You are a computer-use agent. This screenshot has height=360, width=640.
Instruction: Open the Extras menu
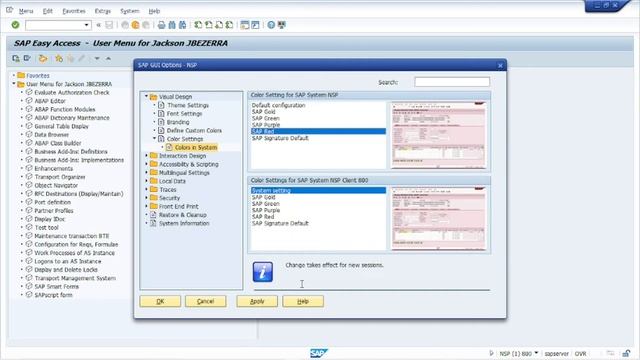click(x=102, y=11)
